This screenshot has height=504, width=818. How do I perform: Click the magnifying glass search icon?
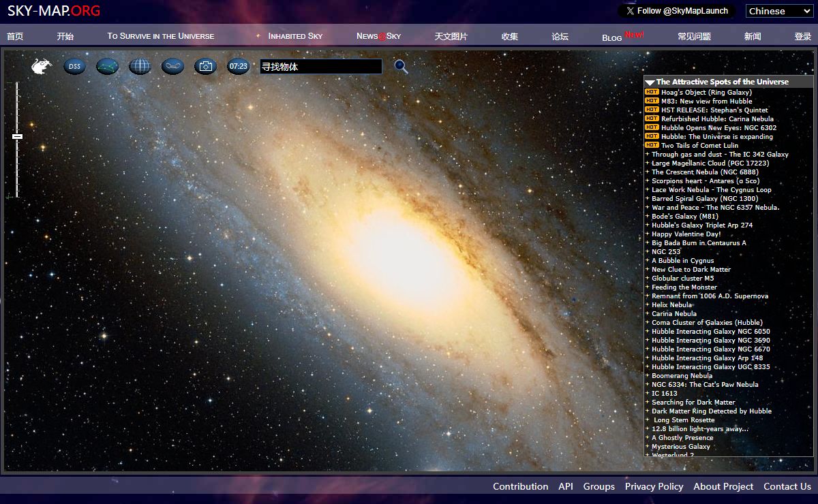tap(402, 66)
